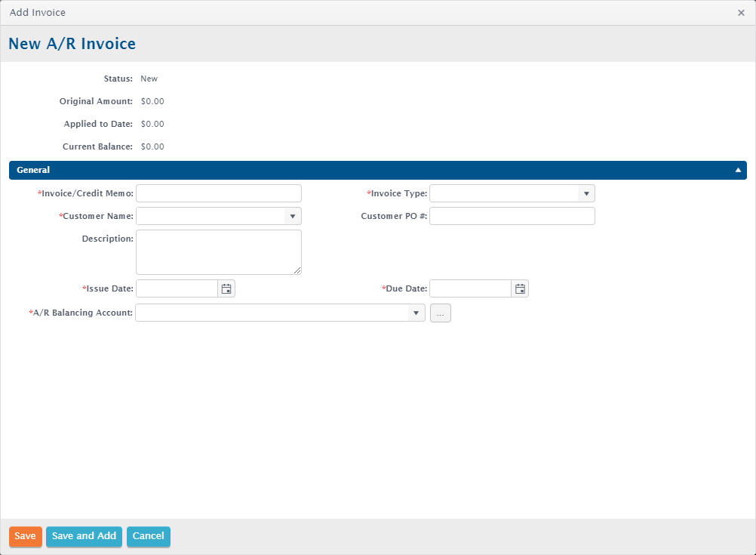This screenshot has width=756, height=555.
Task: Open the Issue Date calendar picker
Action: (x=226, y=288)
